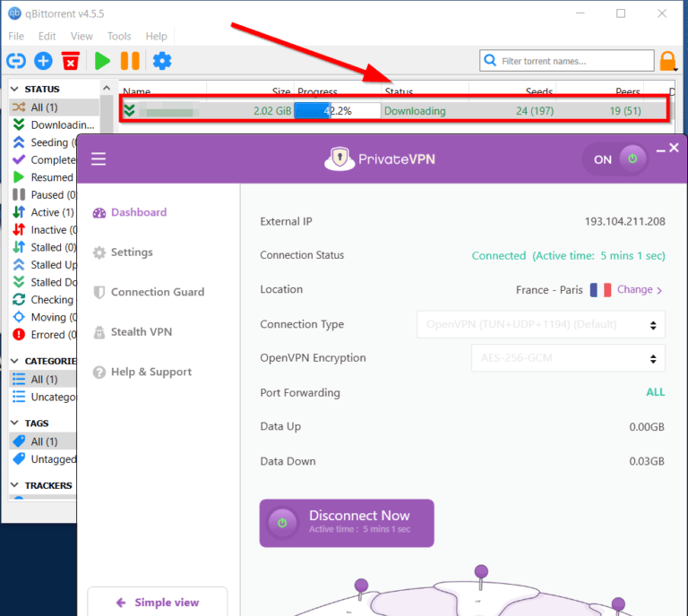This screenshot has width=688, height=616.
Task: Open PrivateVPN hamburger menu
Action: 99,158
